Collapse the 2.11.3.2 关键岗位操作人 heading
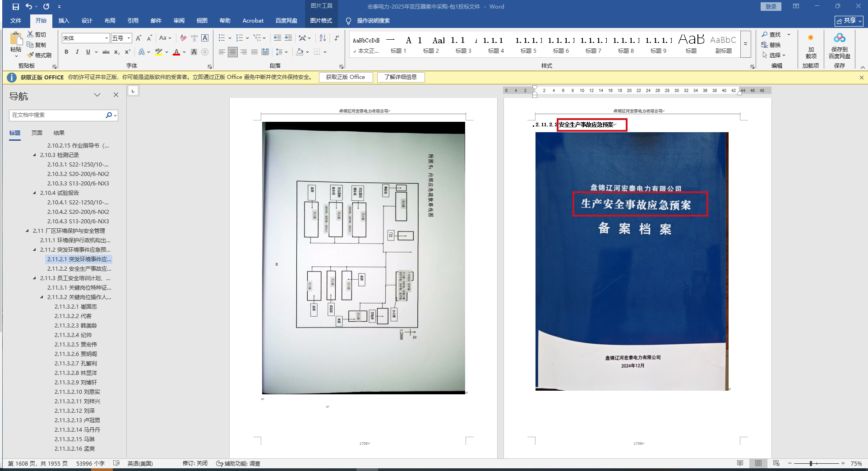The width and height of the screenshot is (868, 471). point(42,297)
